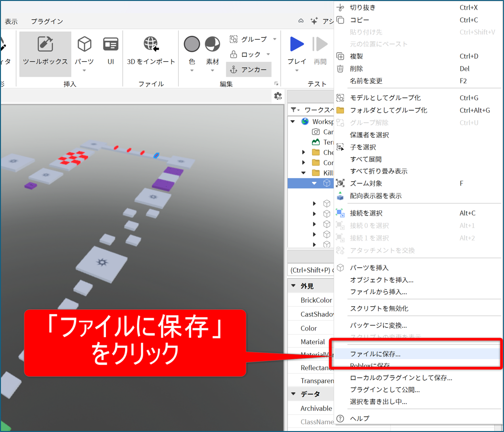
Task: Click the パーツ (Part) cube icon
Action: (x=84, y=45)
